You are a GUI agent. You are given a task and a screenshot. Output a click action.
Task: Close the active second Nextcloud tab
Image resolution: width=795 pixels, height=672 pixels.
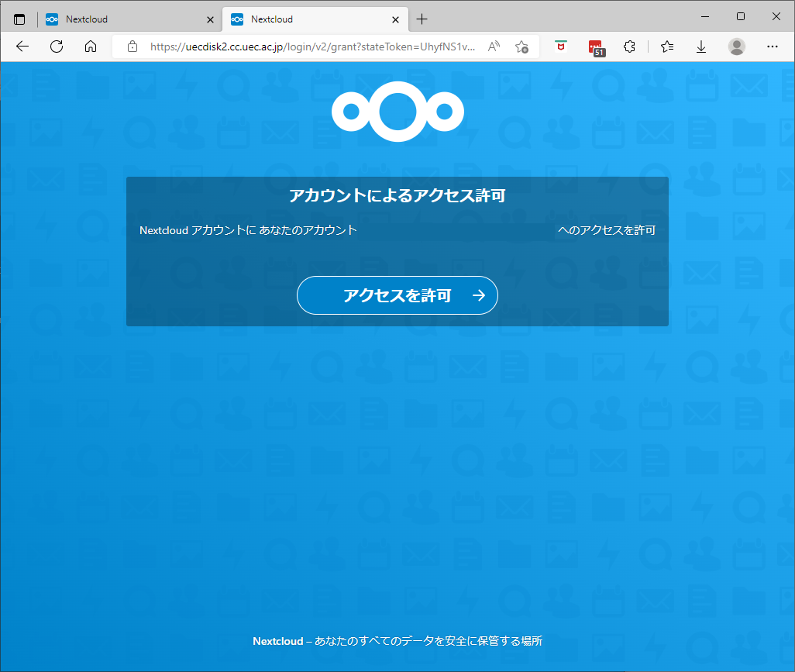[x=395, y=20]
